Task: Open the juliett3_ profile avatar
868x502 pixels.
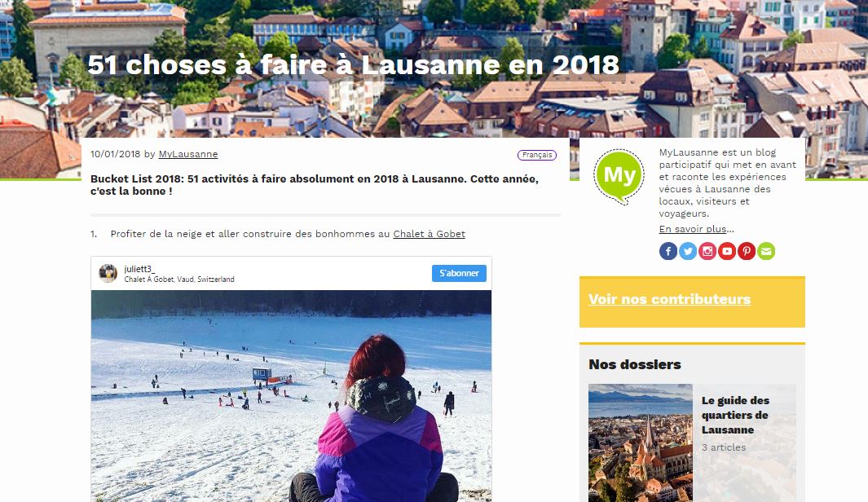Action: [x=108, y=274]
